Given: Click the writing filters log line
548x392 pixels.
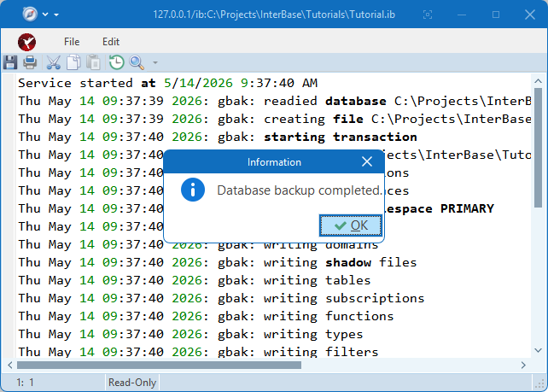Looking at the screenshot, I should (x=198, y=352).
